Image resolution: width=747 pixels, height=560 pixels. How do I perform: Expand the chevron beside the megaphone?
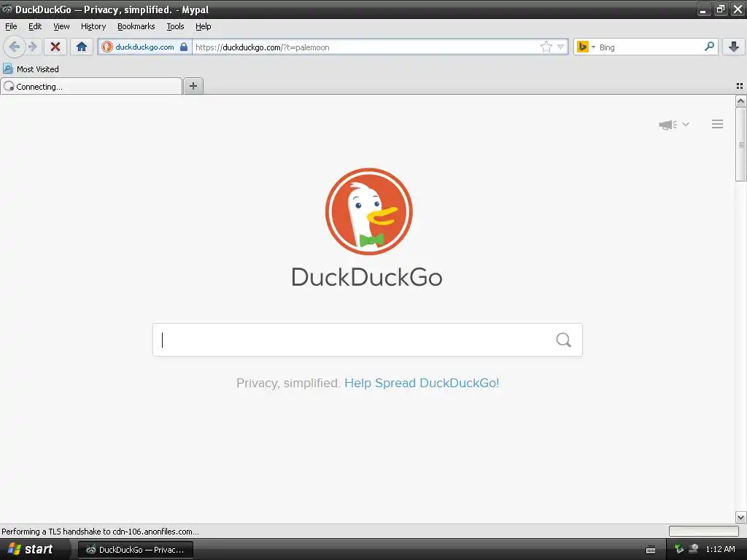686,124
